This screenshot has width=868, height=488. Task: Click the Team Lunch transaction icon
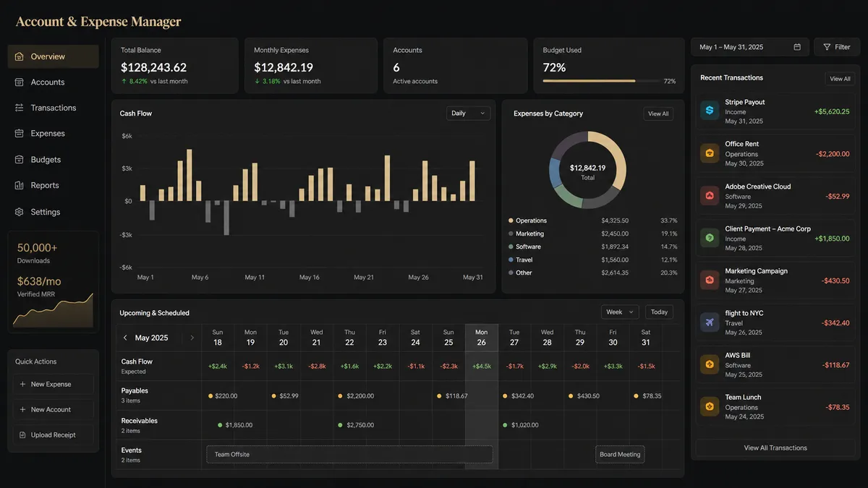[710, 406]
